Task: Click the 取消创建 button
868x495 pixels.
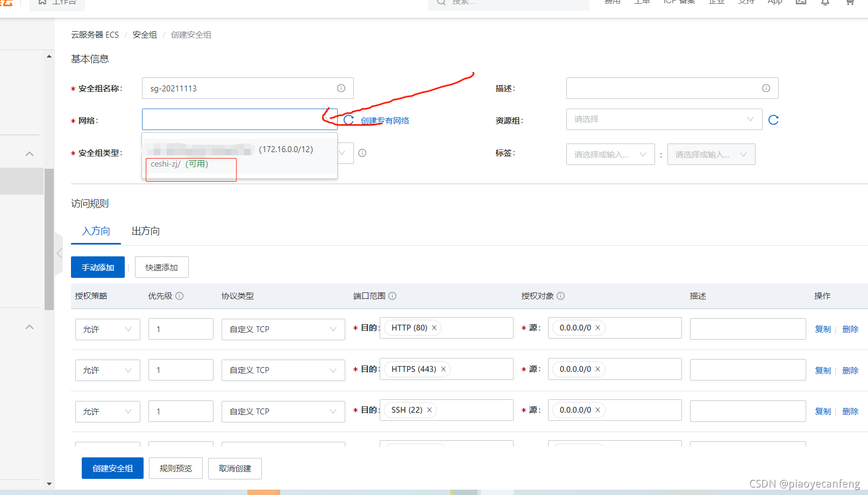Action: pos(235,468)
